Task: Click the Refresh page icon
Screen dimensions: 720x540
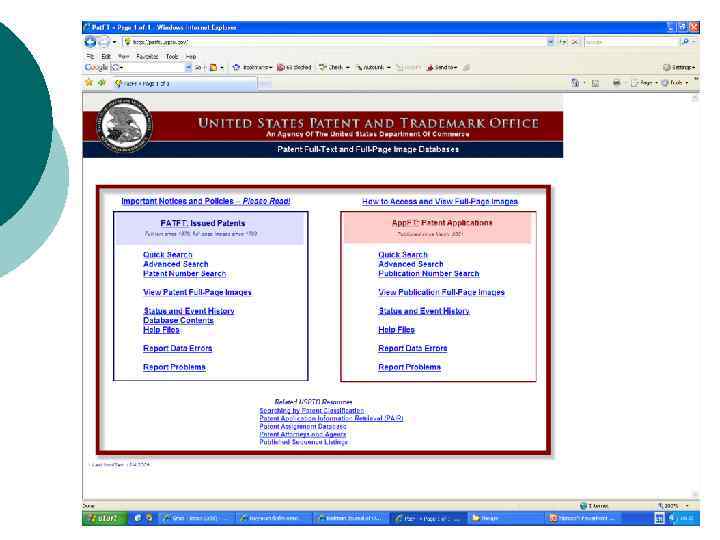Action: click(564, 42)
